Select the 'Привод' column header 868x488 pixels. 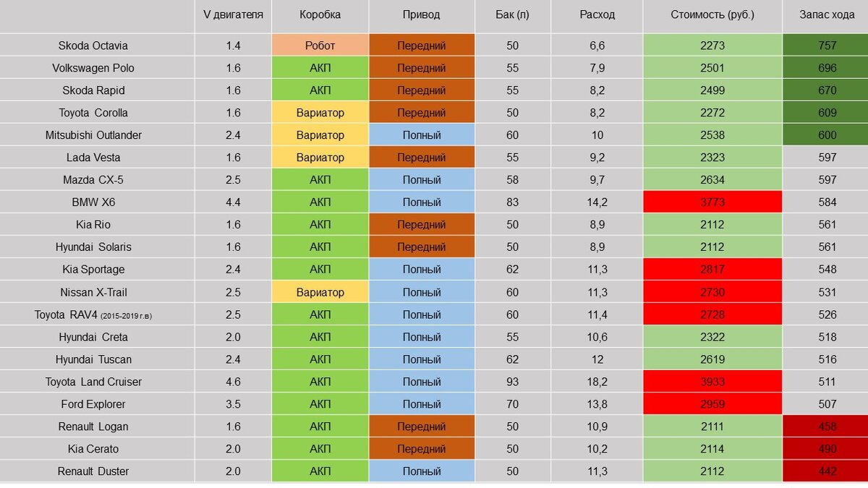click(422, 14)
